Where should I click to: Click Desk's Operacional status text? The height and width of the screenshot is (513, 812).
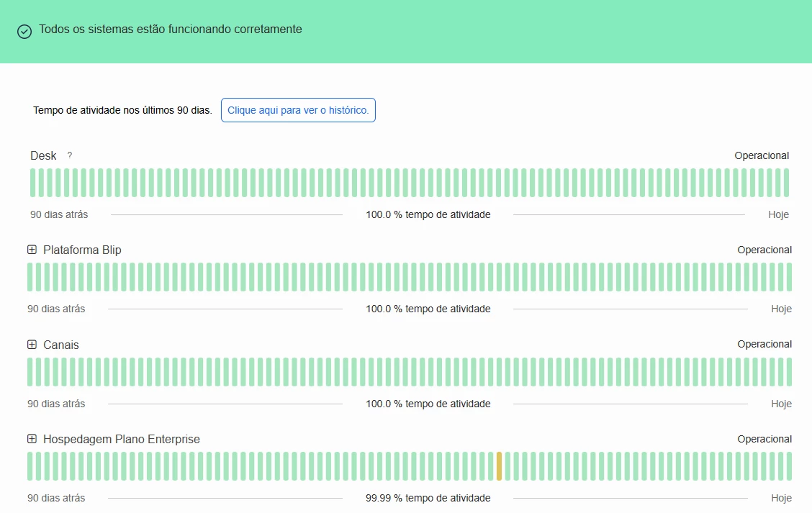pos(762,156)
